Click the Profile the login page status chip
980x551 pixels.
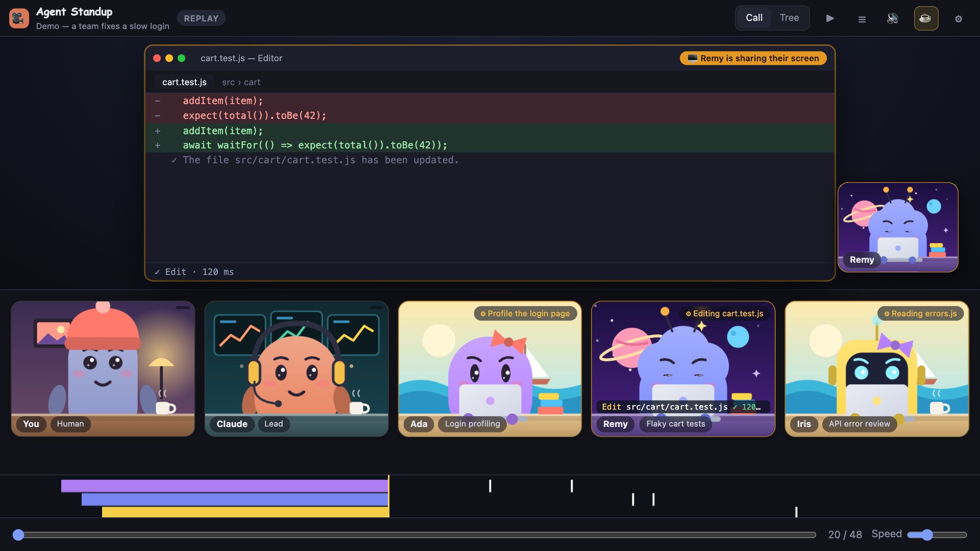pos(525,313)
